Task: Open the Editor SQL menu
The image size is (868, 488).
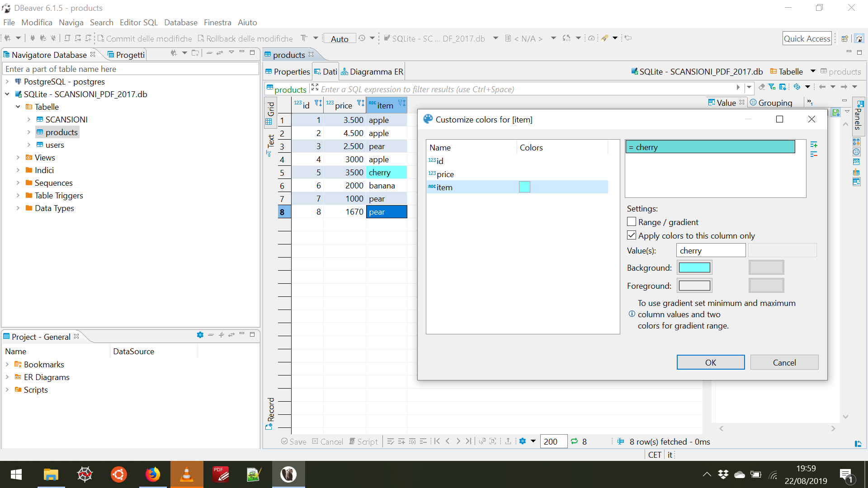Action: point(139,22)
